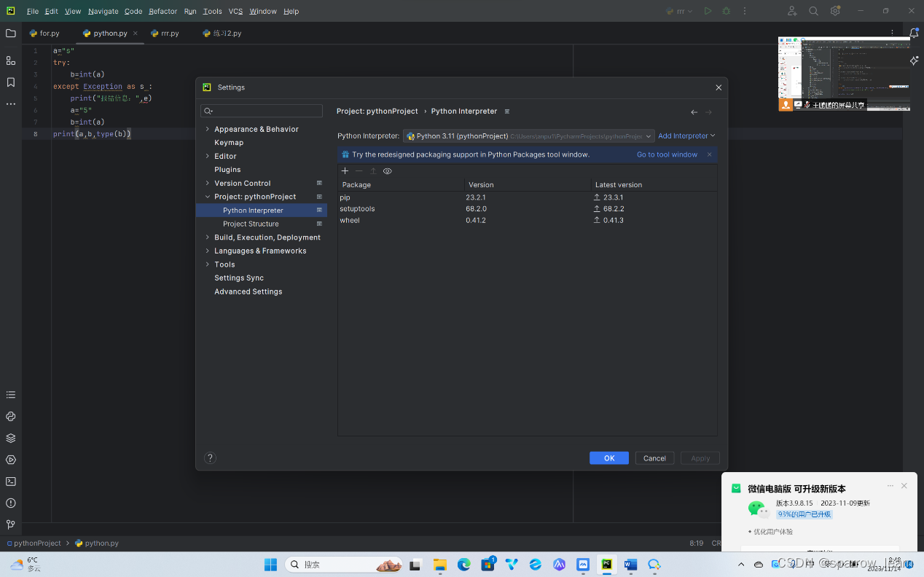Open the Add Interpreter dropdown link
Screen dimensions: 924x577
(686, 136)
